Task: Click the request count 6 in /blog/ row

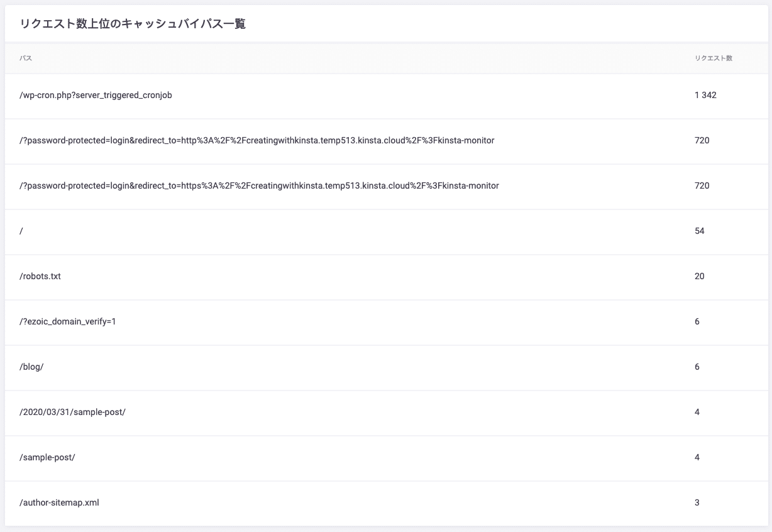Action: [x=697, y=367]
